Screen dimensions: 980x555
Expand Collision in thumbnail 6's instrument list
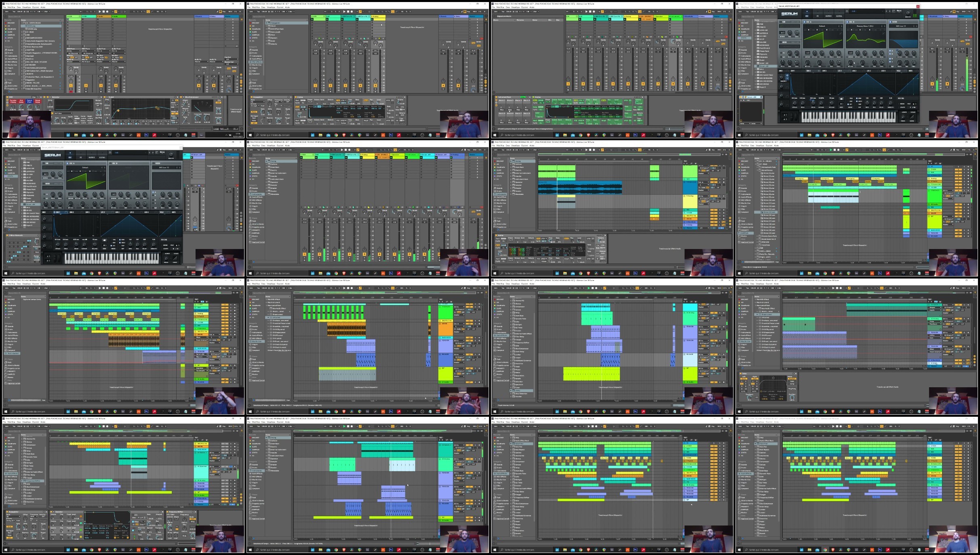[x=266, y=164]
